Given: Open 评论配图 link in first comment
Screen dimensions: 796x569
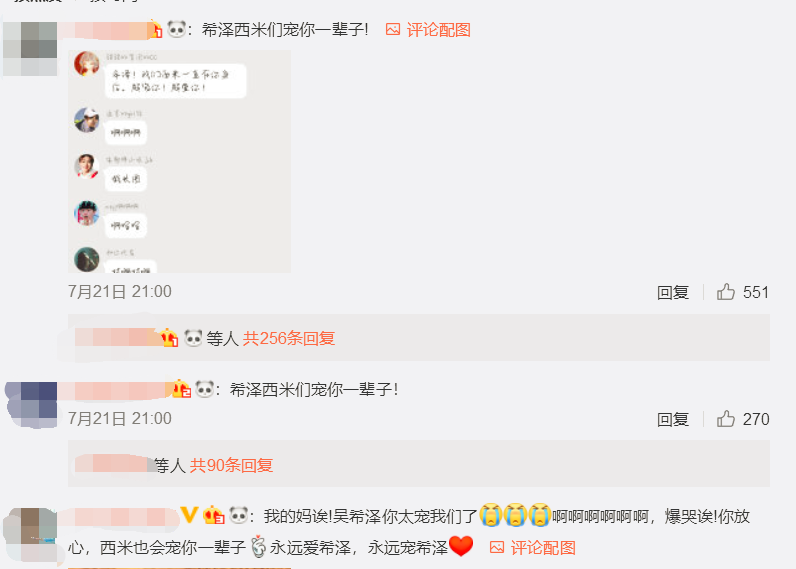Looking at the screenshot, I should [x=439, y=29].
